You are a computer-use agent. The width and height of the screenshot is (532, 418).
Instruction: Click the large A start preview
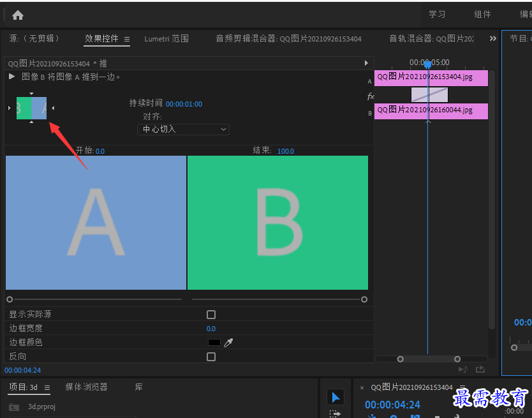click(96, 223)
